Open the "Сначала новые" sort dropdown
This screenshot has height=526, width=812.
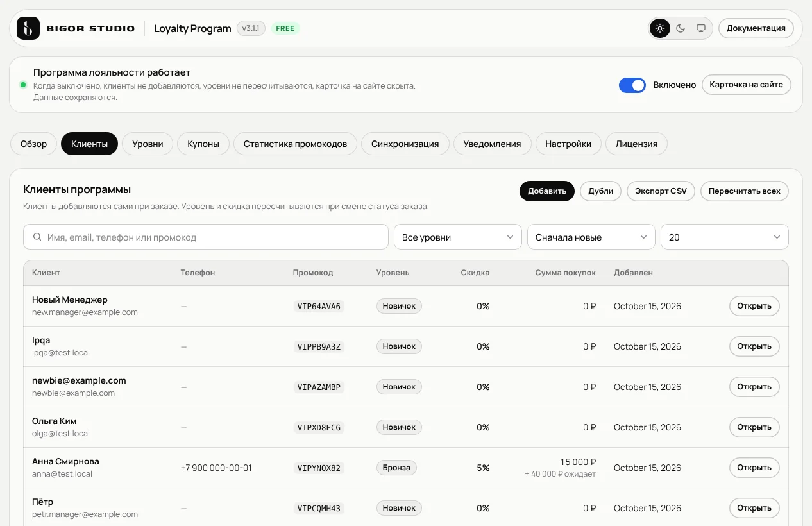(x=591, y=237)
